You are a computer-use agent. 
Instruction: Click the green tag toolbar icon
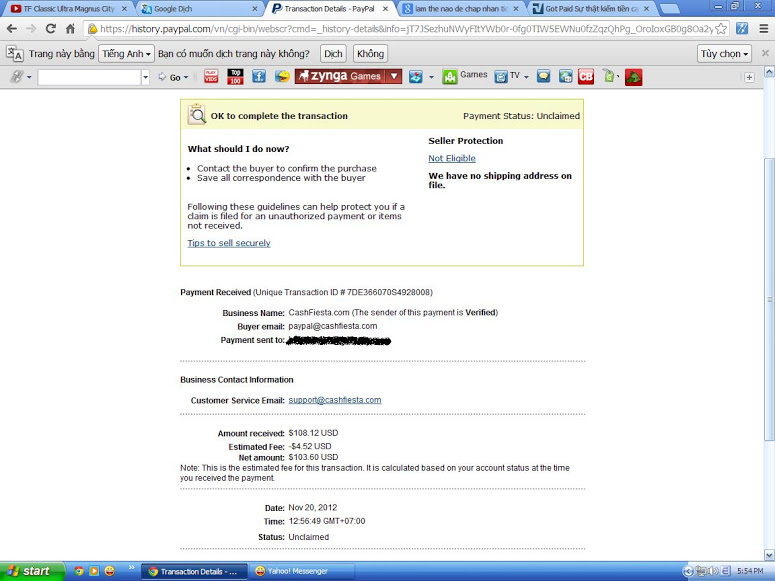[609, 77]
